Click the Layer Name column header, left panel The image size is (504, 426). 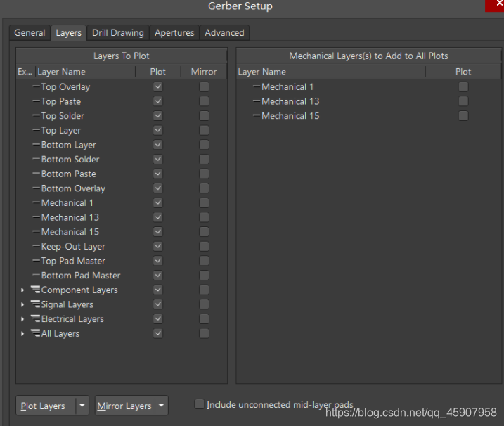(x=85, y=72)
